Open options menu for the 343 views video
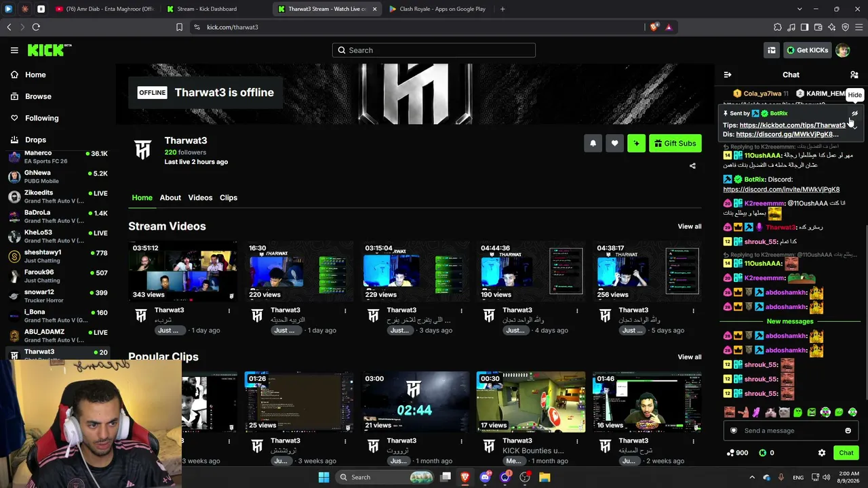 coord(229,310)
